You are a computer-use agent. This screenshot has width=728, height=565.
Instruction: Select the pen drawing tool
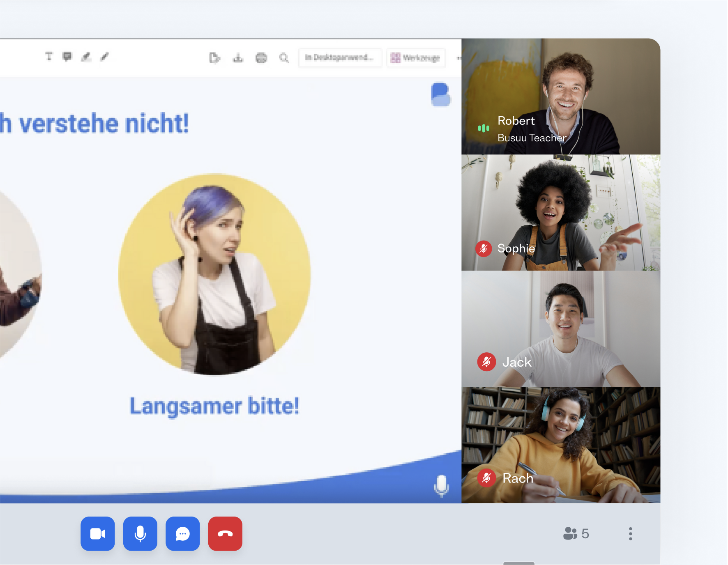click(x=104, y=57)
